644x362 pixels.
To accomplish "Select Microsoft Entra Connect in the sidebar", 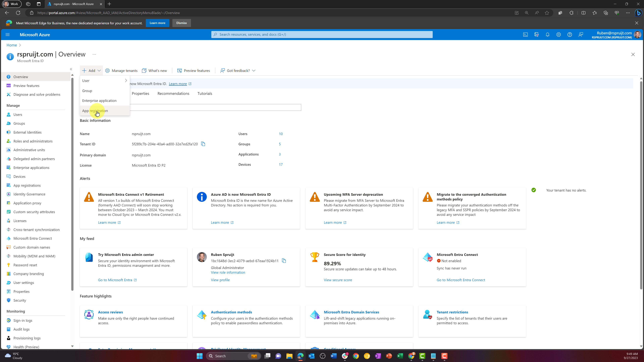I will coord(32,238).
